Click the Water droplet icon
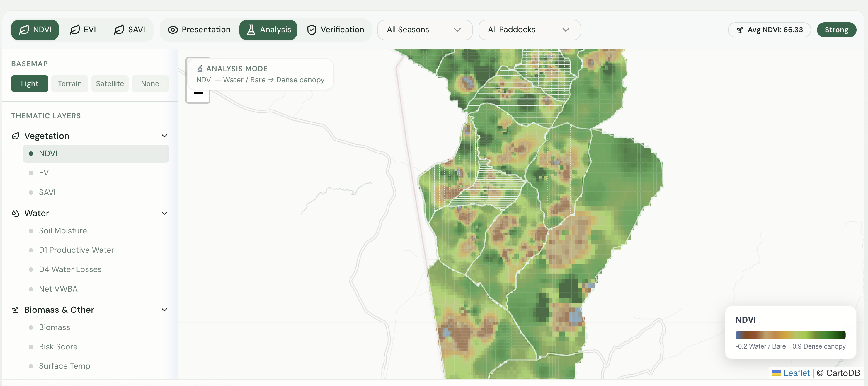This screenshot has height=386, width=868. click(x=16, y=213)
